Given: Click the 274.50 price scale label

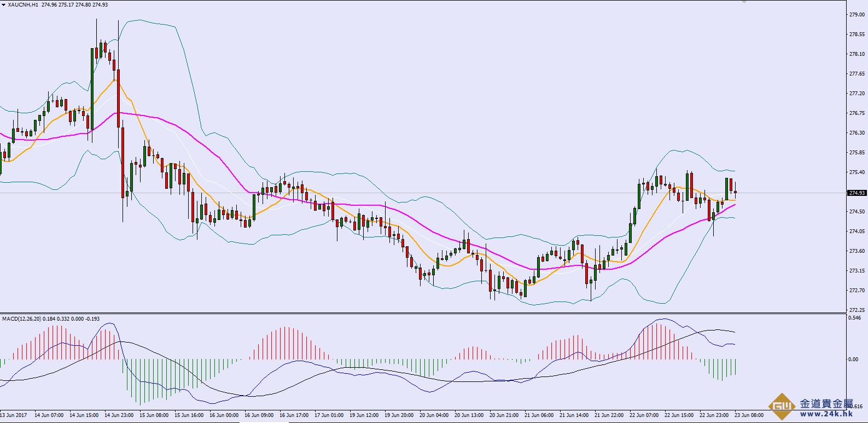Looking at the screenshot, I should tap(857, 212).
